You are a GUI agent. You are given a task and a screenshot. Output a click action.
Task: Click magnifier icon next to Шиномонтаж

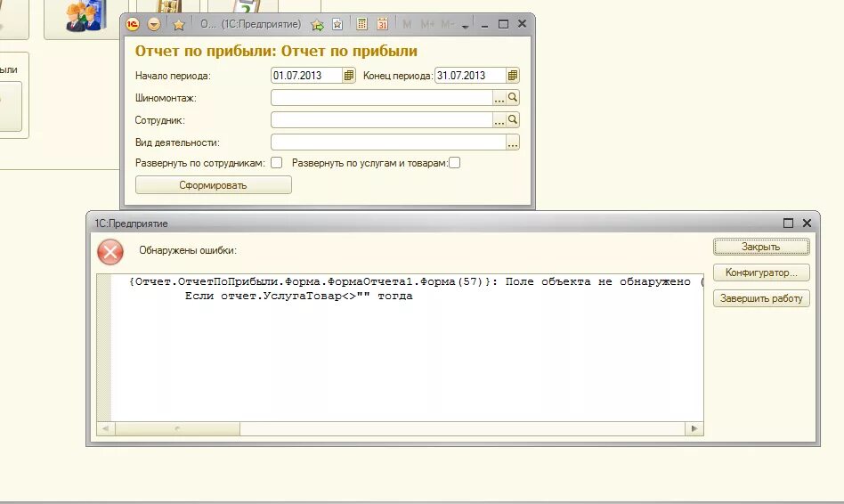click(513, 97)
